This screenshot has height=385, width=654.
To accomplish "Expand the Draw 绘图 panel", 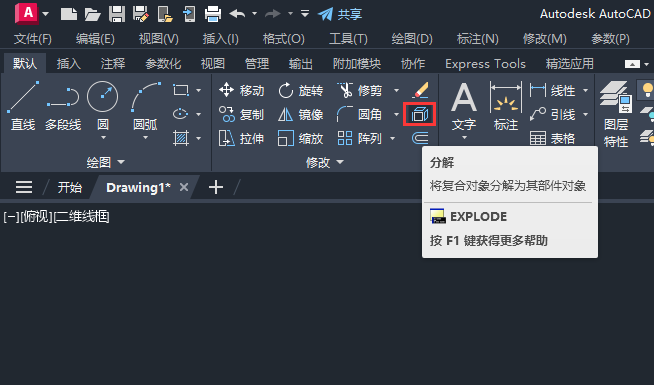I will 105,162.
